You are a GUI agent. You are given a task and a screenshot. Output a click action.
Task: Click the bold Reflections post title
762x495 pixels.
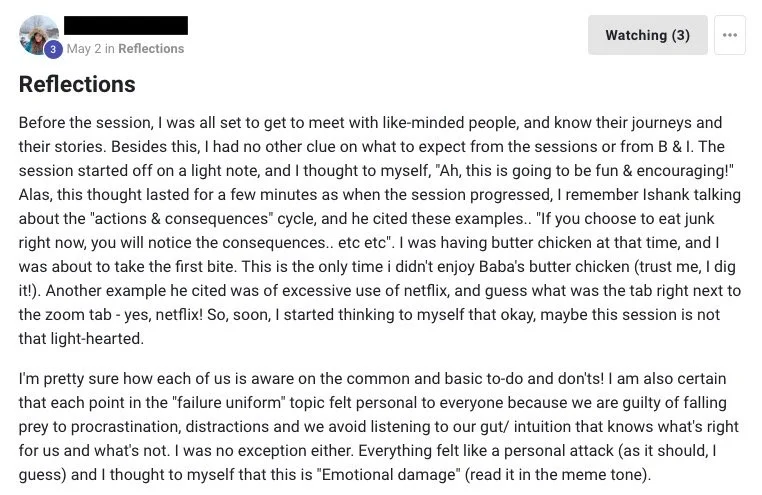tap(77, 84)
